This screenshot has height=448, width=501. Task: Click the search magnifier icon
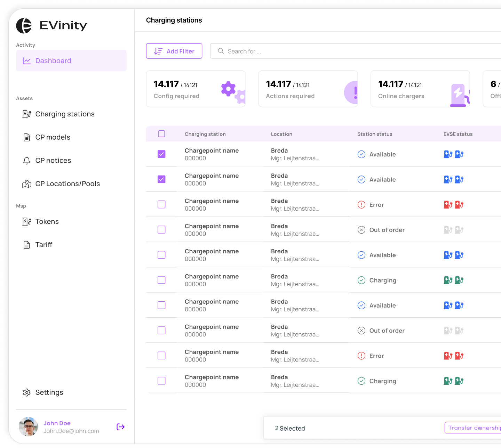tap(221, 51)
